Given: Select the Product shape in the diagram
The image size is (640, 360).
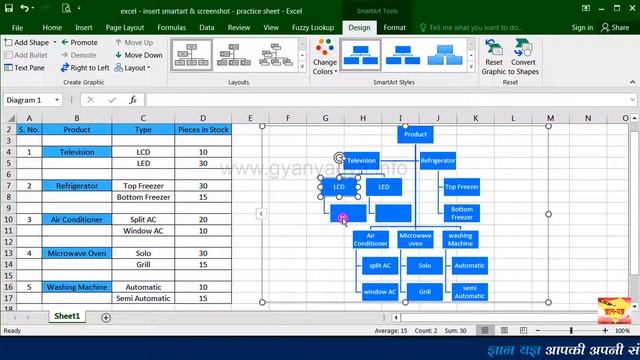Looking at the screenshot, I should 416,135.
